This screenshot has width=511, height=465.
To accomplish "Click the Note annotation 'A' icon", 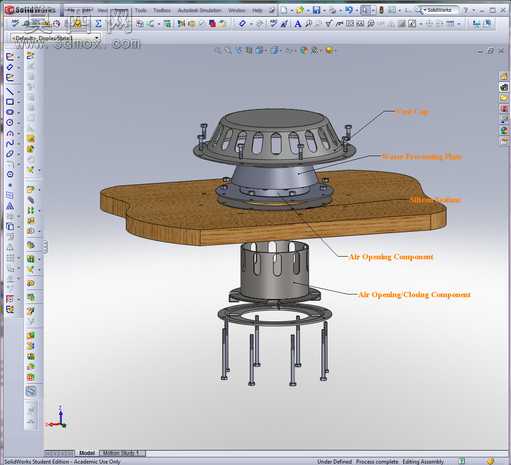I will (x=298, y=24).
